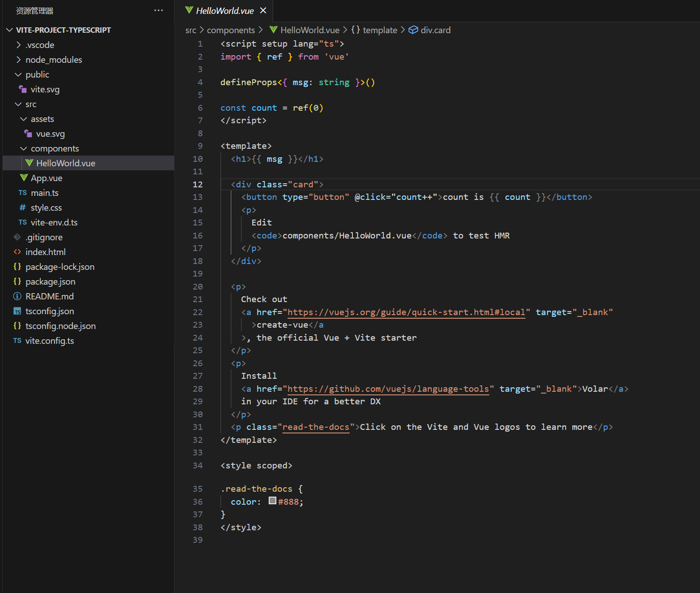Click the HTML icon beside index.html
The image size is (700, 593).
pos(17,252)
